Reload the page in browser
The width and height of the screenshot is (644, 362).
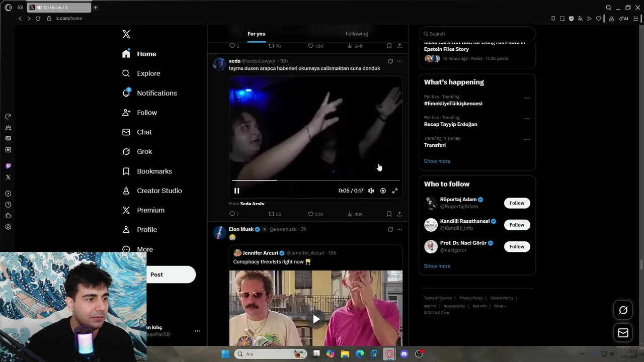tap(38, 19)
